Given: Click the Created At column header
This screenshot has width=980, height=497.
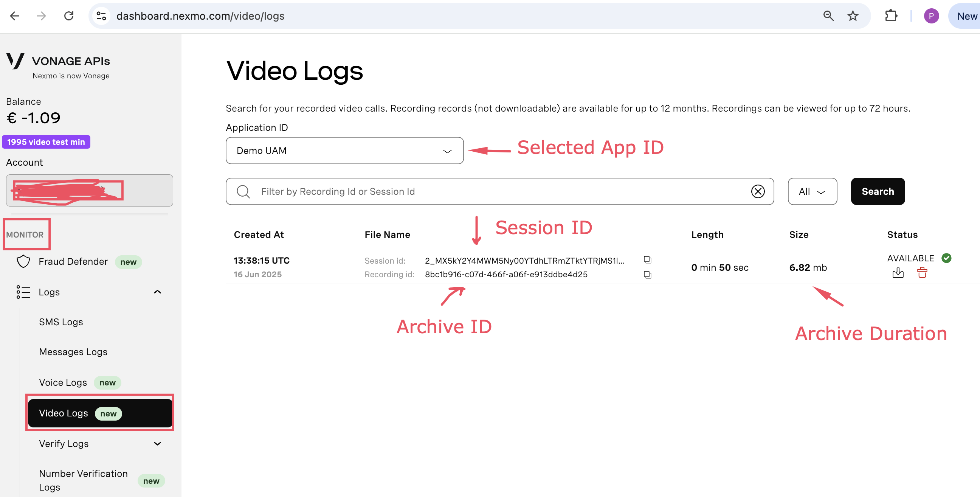Looking at the screenshot, I should [259, 235].
